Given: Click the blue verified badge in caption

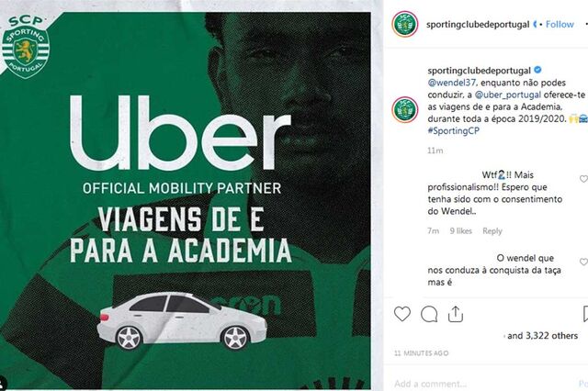Looking at the screenshot, I should point(537,70).
